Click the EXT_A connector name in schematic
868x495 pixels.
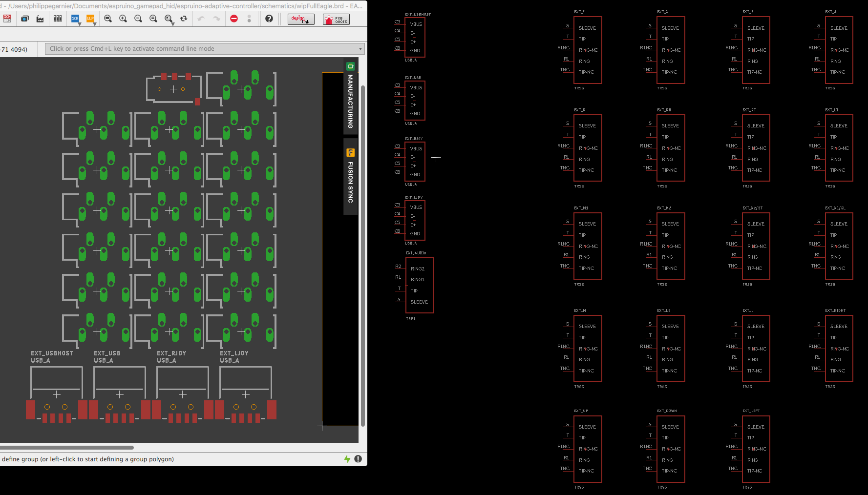(x=831, y=12)
